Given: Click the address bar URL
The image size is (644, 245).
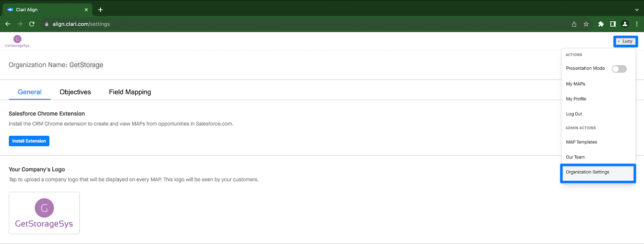Looking at the screenshot, I should click(x=81, y=24).
